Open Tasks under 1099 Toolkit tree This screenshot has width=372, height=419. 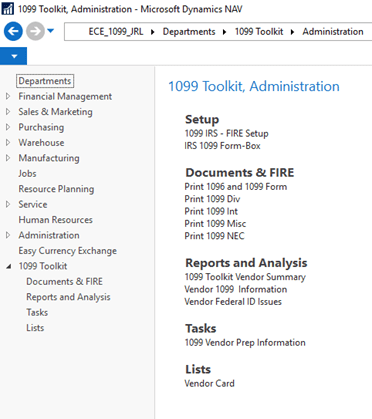37,313
